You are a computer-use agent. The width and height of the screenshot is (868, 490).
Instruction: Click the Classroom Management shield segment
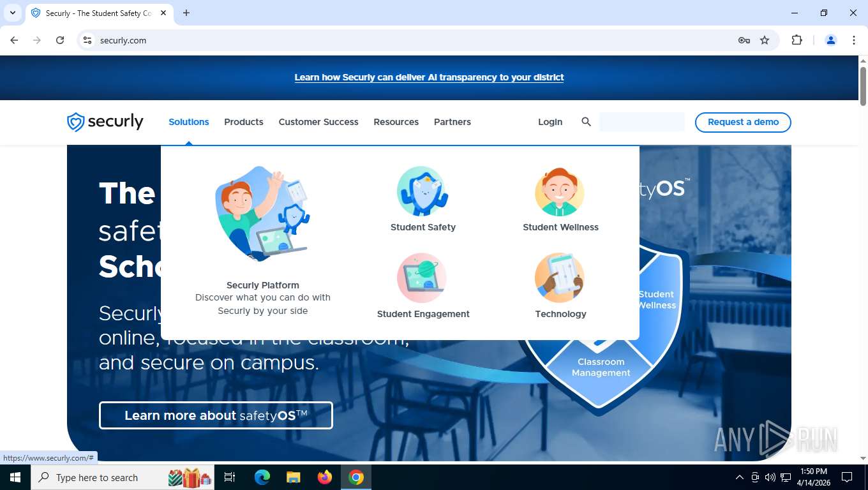point(601,367)
